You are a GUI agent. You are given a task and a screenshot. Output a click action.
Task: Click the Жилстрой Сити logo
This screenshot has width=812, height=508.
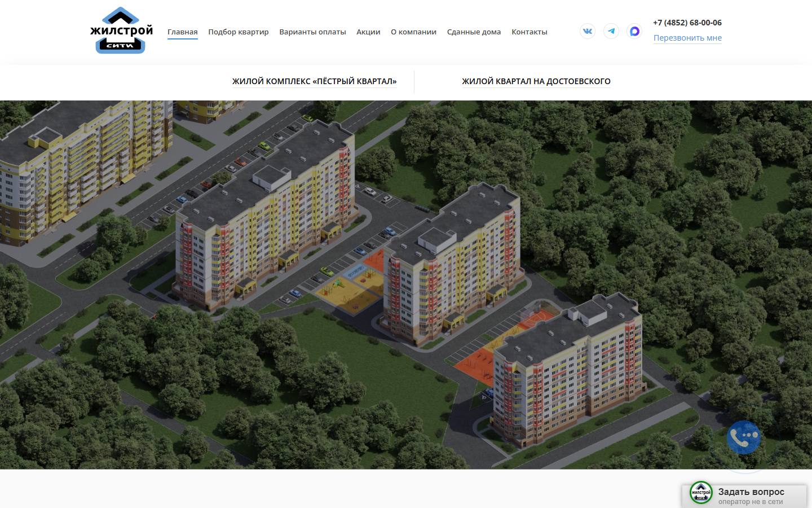(x=121, y=30)
